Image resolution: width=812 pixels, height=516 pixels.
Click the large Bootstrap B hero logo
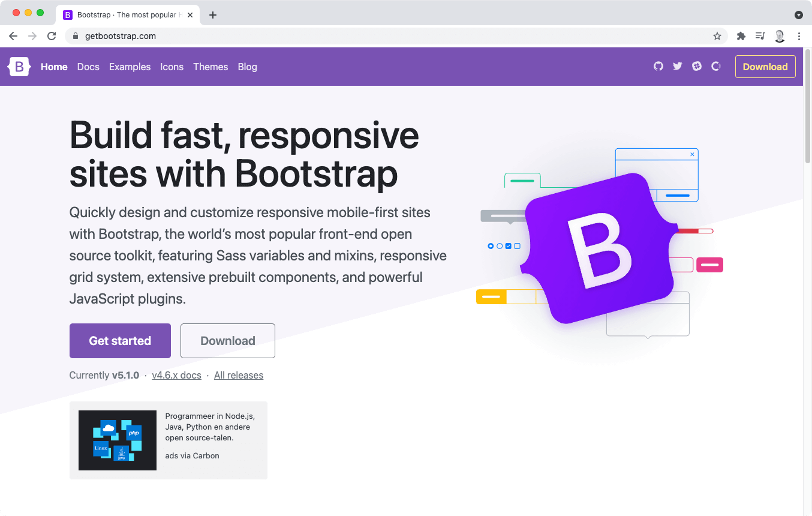[599, 248]
